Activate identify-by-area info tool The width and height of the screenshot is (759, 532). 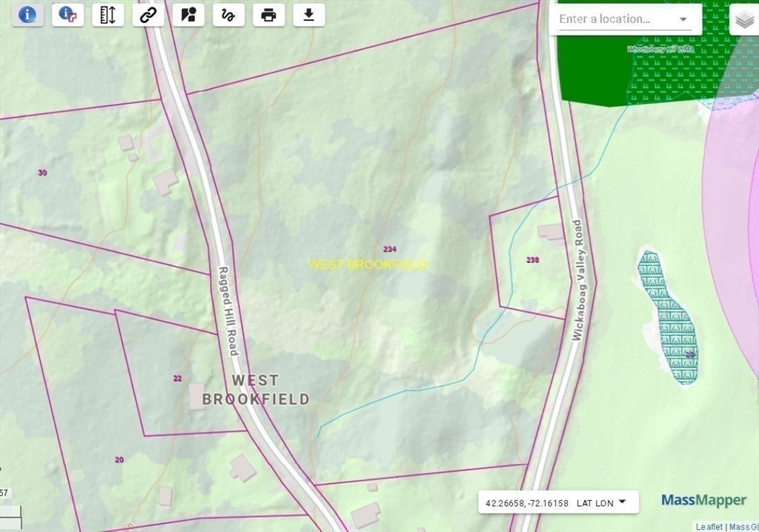[67, 15]
